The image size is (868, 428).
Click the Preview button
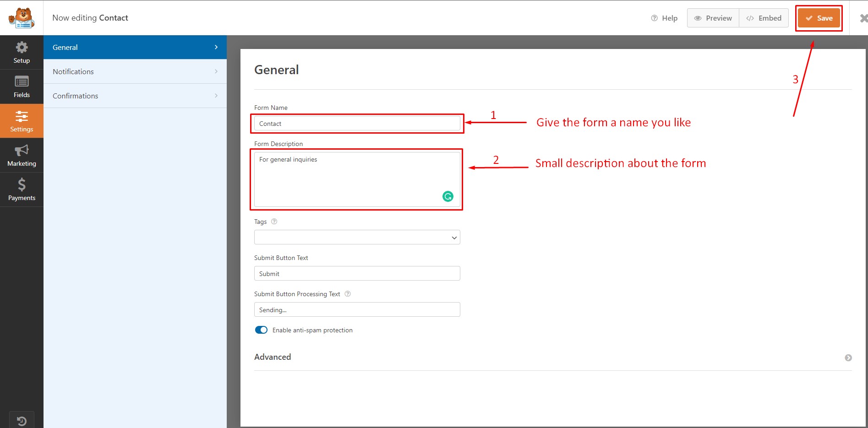pos(713,18)
